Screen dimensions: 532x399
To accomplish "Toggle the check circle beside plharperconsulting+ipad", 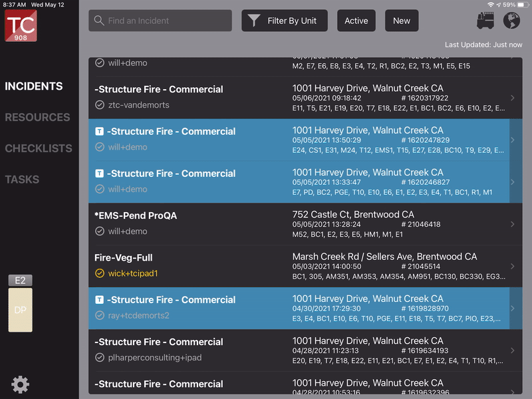I will (100, 358).
